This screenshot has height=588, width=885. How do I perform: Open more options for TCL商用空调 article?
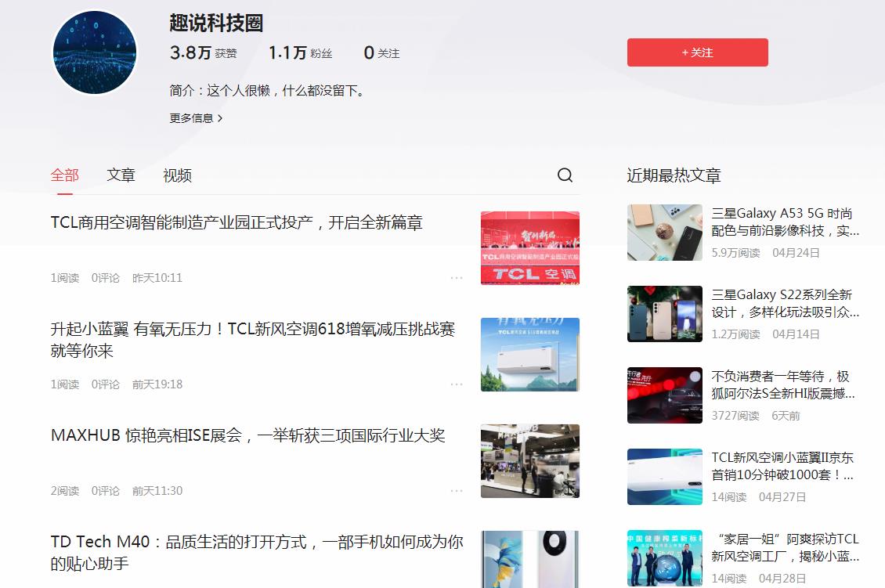[x=457, y=278]
